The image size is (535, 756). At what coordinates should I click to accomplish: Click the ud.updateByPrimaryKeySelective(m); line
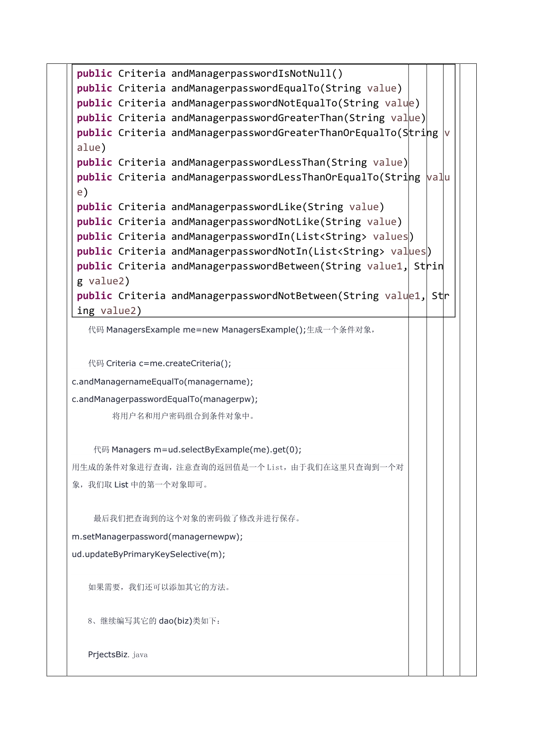148,555
